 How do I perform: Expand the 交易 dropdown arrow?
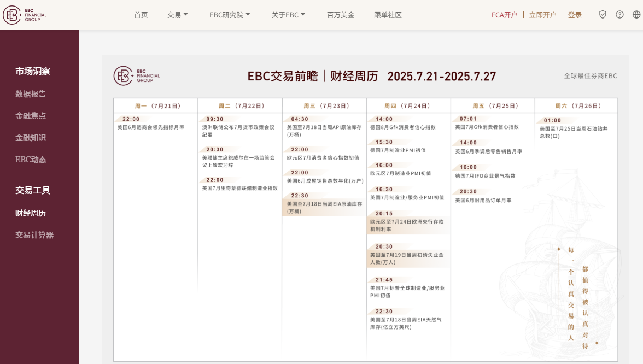click(x=185, y=14)
